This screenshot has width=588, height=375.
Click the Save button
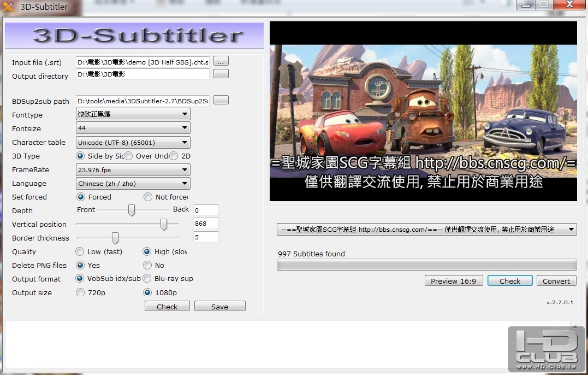(x=220, y=306)
